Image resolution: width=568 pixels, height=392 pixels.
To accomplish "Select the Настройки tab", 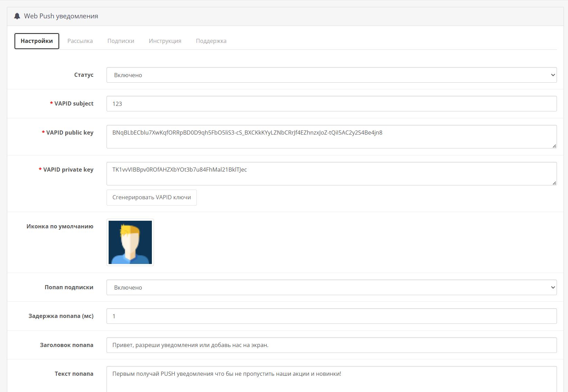I will [37, 41].
